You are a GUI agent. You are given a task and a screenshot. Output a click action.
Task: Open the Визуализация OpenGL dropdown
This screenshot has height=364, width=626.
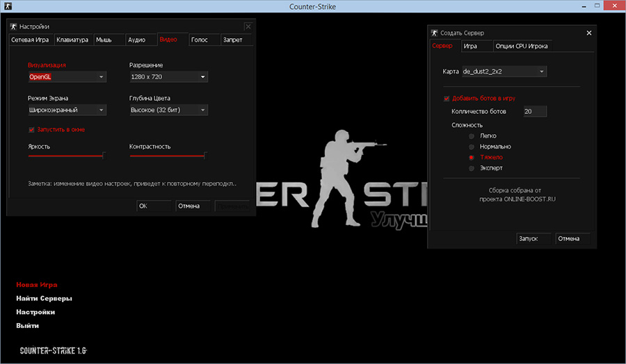click(67, 77)
